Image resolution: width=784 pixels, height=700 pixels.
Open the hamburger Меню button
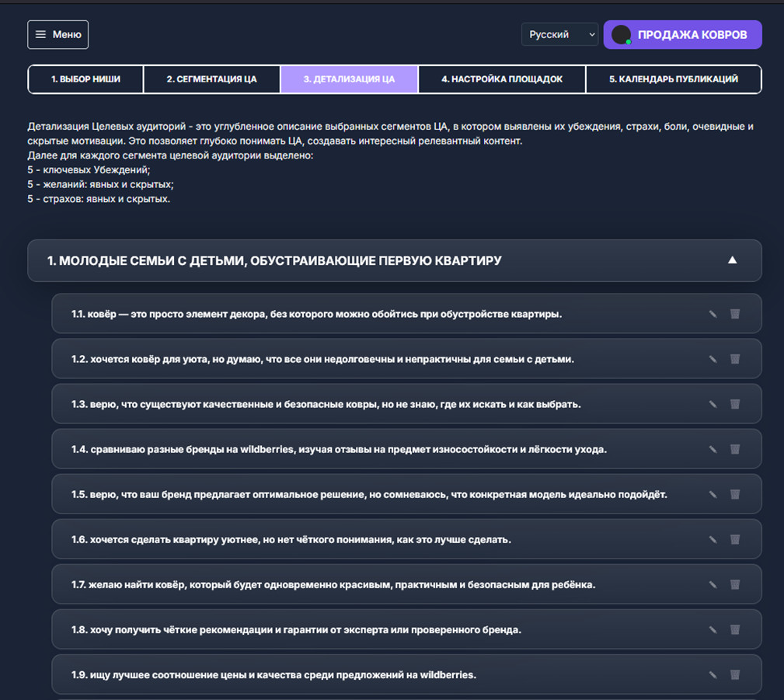[58, 35]
